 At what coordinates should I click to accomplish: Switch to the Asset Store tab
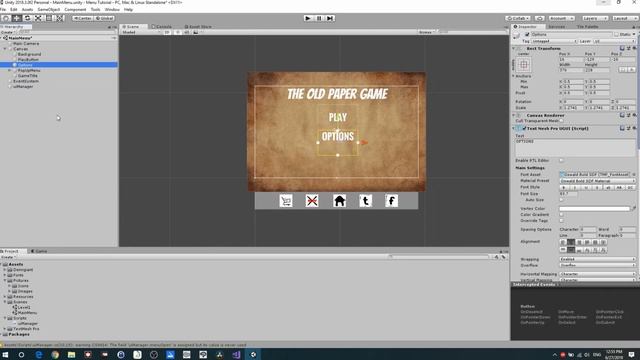click(198, 27)
